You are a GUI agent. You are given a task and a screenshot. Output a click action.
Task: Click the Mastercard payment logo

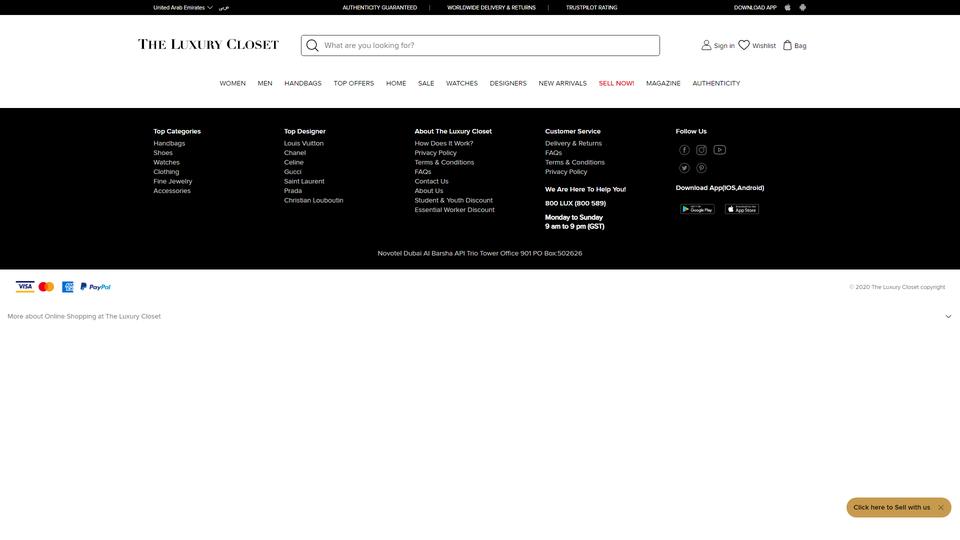coord(47,287)
